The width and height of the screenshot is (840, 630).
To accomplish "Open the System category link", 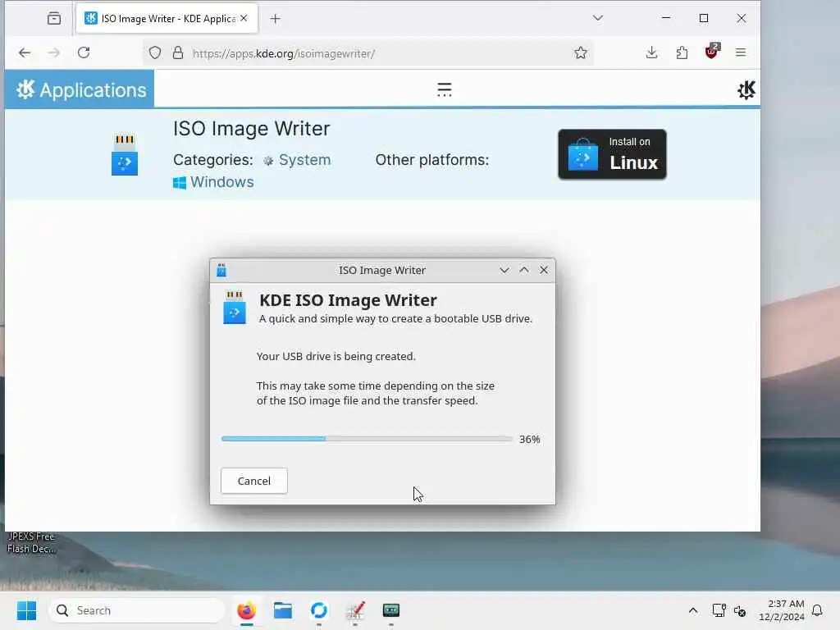I will 297,160.
